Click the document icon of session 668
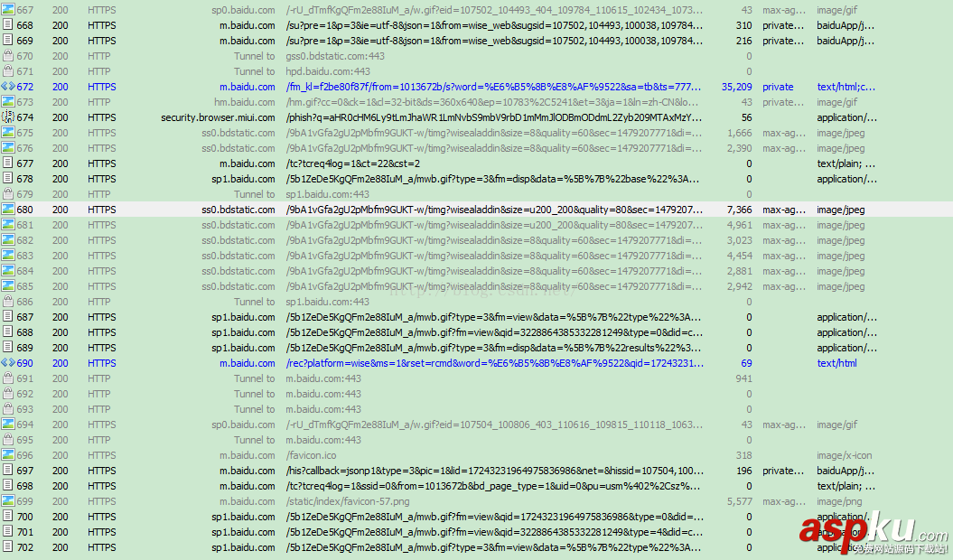Image resolution: width=953 pixels, height=560 pixels. (8, 25)
